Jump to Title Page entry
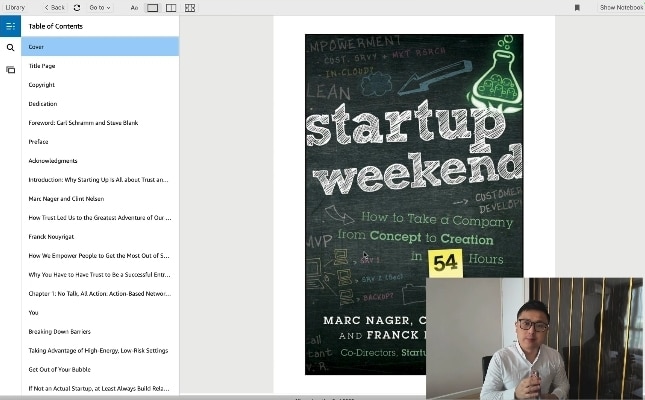The width and height of the screenshot is (645, 400). point(100,66)
